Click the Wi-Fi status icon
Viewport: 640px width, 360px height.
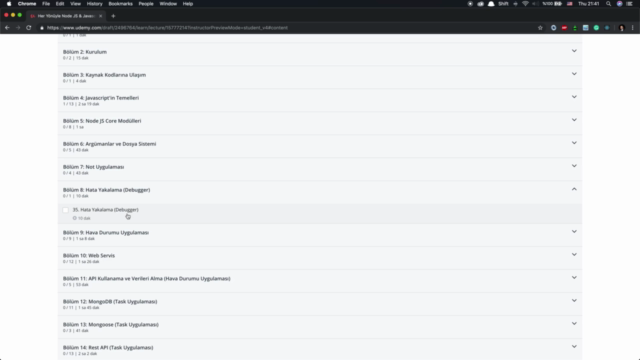click(x=525, y=4)
